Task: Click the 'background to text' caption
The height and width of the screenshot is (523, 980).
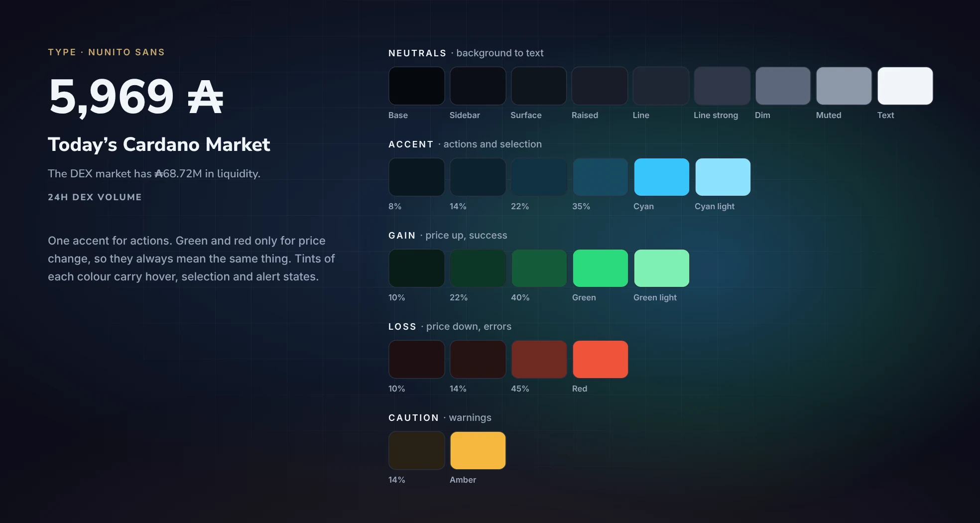Action: (x=500, y=53)
